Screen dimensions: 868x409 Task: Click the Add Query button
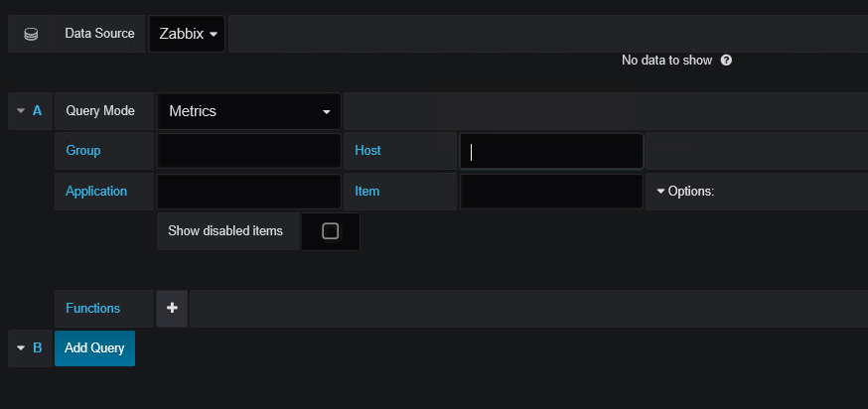(94, 348)
